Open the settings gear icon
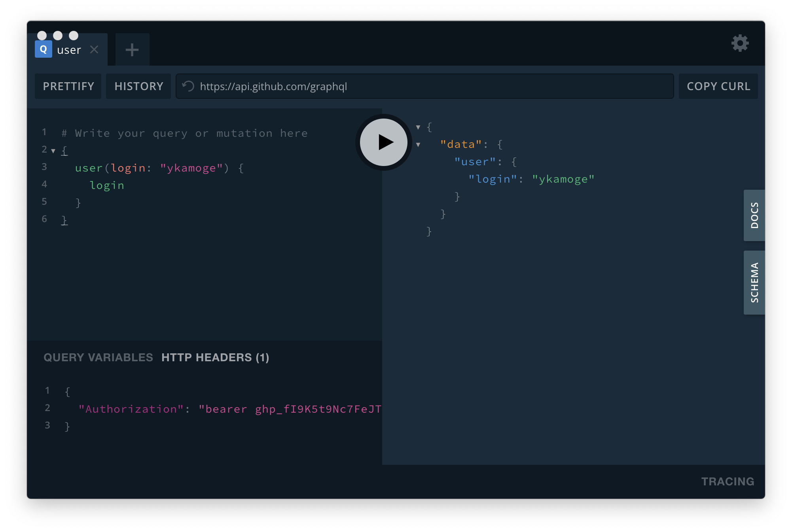Screen dimensions: 792x532 [740, 43]
